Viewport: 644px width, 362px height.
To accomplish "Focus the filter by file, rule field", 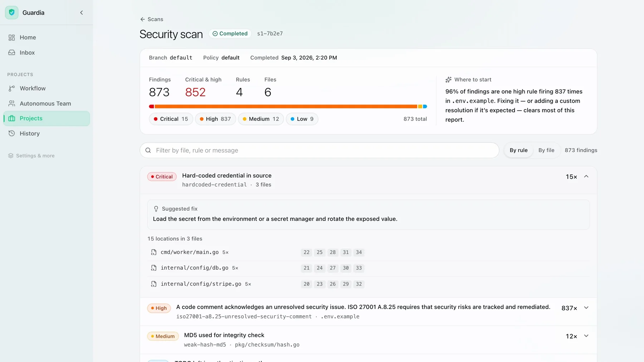I will [319, 150].
